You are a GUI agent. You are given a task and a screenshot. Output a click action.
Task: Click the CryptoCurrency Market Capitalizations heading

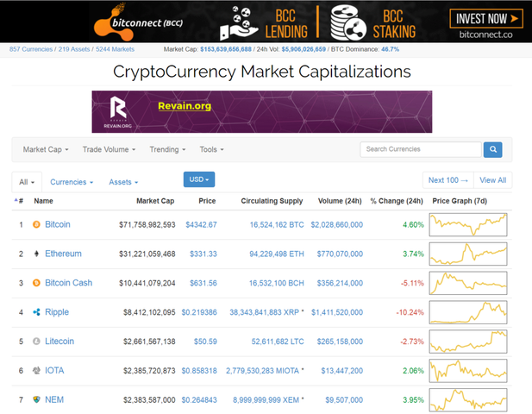coord(262,72)
